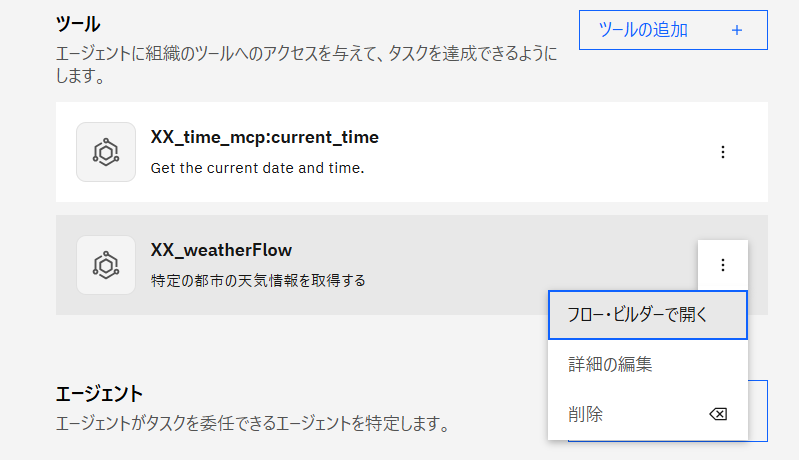Click the 特定の都市の天気情報を取得する description text
This screenshot has width=799, height=460.
coord(258,280)
